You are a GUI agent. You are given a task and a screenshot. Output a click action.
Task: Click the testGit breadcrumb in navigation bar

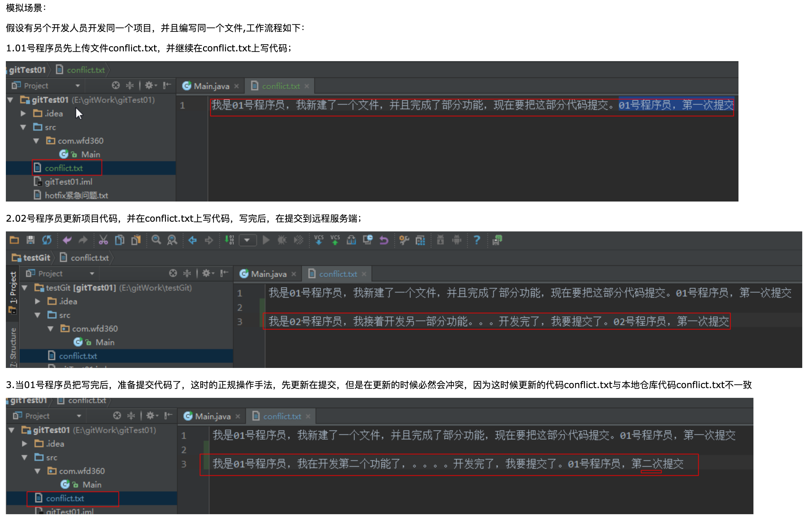36,258
